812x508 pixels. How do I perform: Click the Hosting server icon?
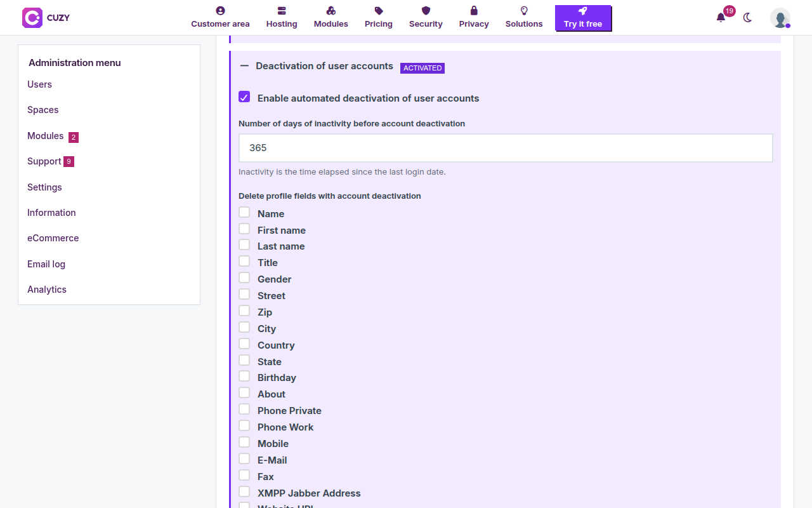pos(282,11)
